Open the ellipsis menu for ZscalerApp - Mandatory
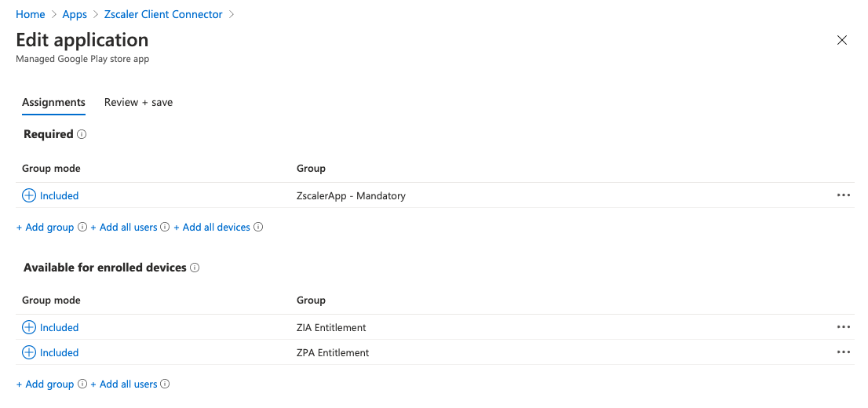 (844, 195)
